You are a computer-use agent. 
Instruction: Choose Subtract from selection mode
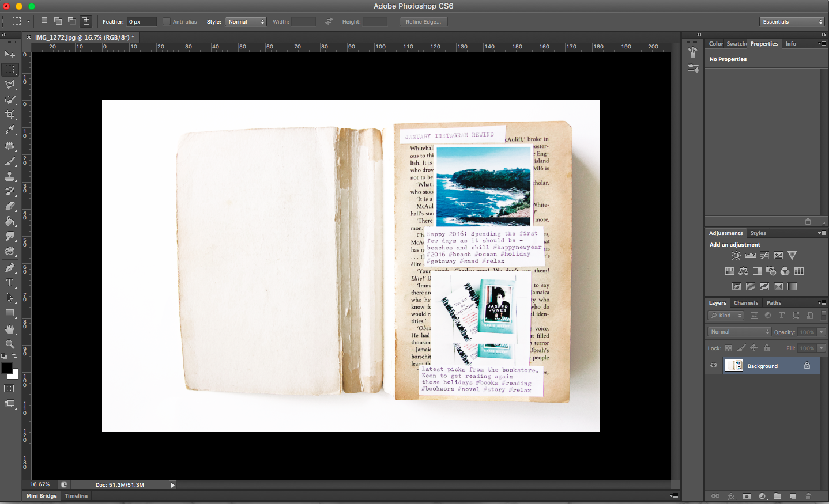click(x=71, y=21)
